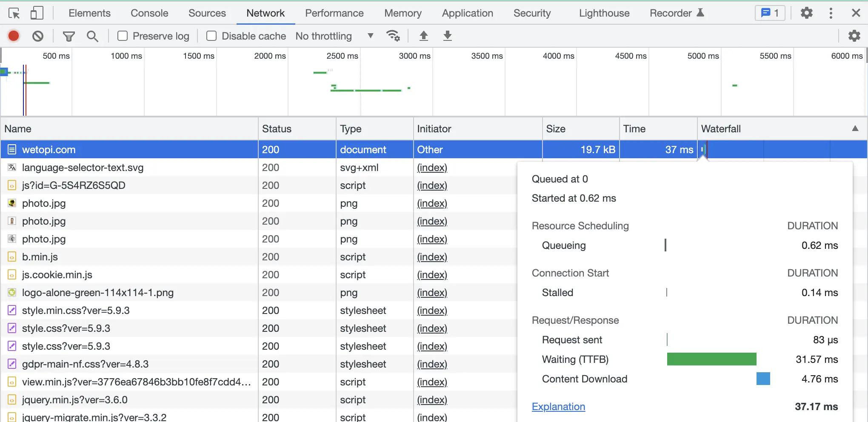This screenshot has width=868, height=422.
Task: Open the three-dot customize menu
Action: (831, 13)
